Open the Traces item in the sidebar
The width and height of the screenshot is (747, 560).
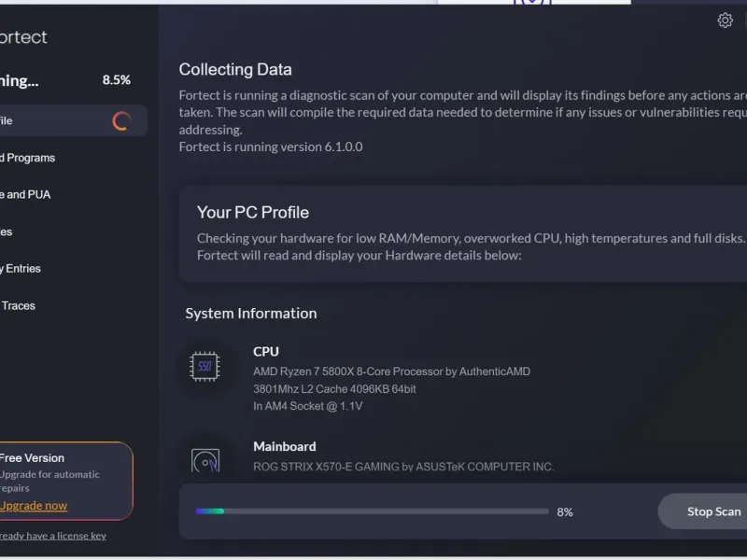(x=18, y=305)
